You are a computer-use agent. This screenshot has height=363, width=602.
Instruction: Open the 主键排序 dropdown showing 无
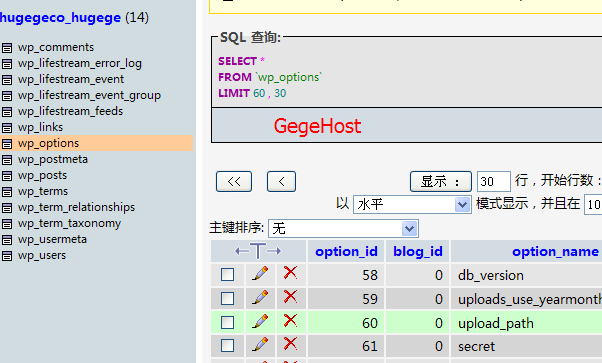(x=343, y=229)
